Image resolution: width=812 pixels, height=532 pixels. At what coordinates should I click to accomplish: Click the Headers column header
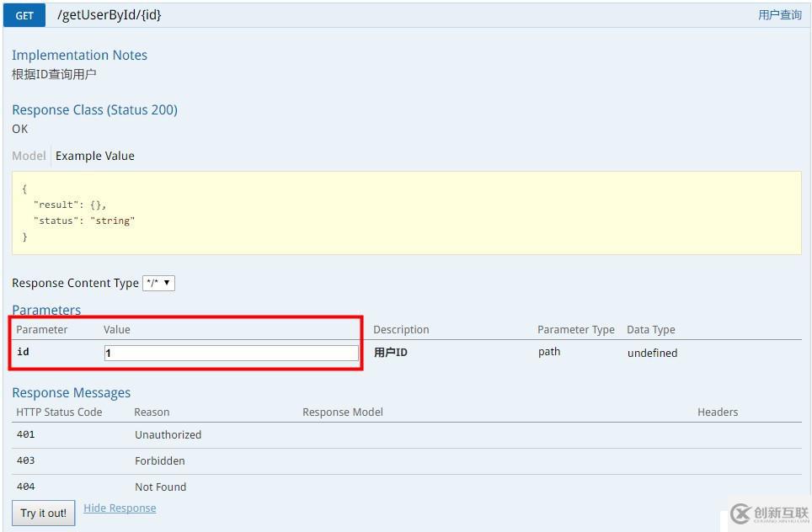[718, 412]
